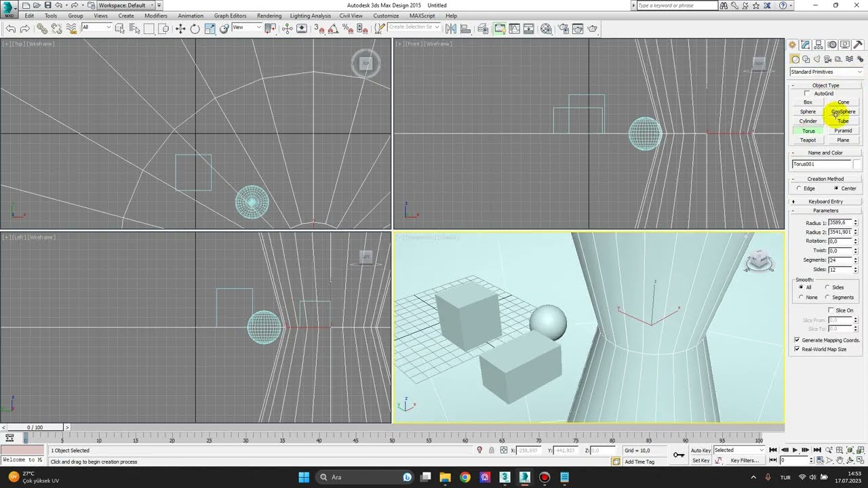
Task: Switch to the Utilities command panel
Action: pos(858,45)
